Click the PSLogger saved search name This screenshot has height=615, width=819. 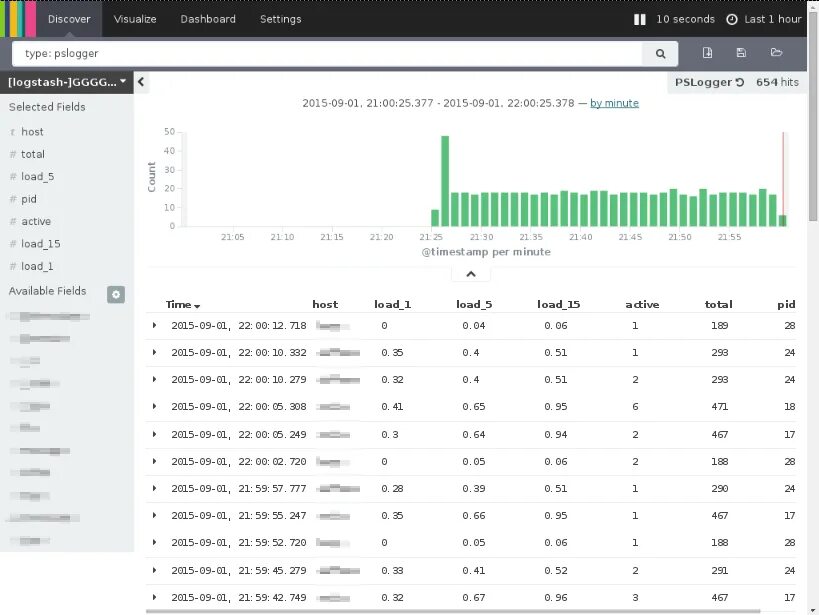[x=703, y=82]
